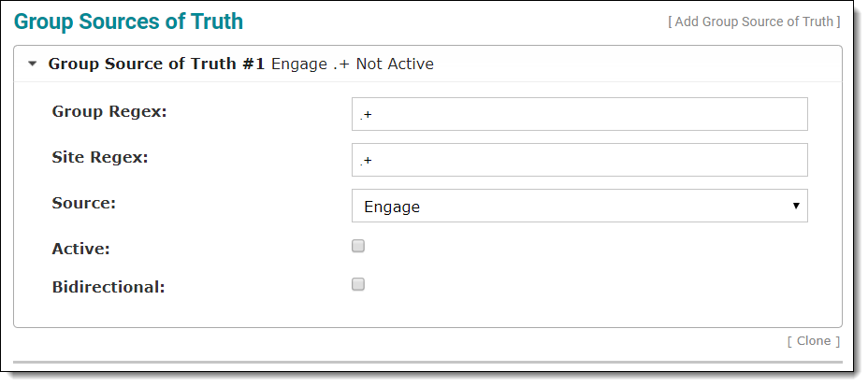
Task: Click the Group Regex input field
Action: 579,115
